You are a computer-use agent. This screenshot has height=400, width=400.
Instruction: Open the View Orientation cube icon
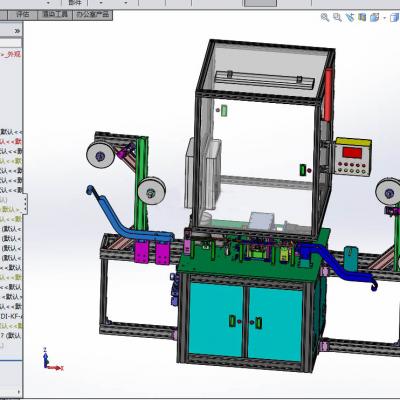(x=375, y=17)
